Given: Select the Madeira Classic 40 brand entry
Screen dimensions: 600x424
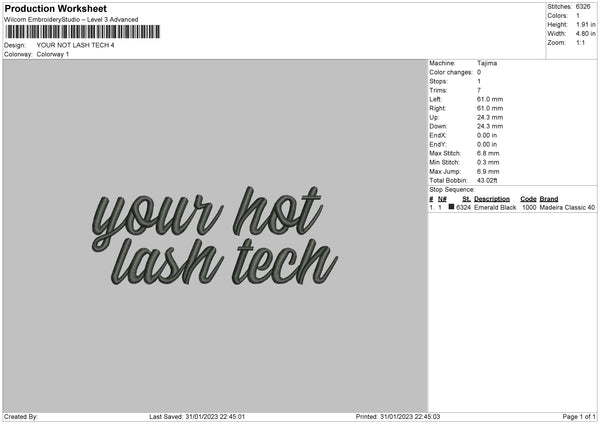Looking at the screenshot, I should (567, 207).
